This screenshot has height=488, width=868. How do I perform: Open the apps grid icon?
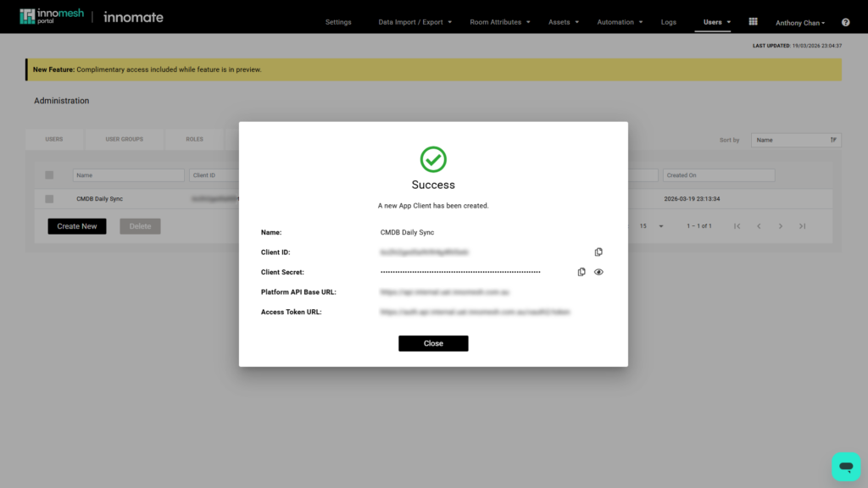pos(754,22)
